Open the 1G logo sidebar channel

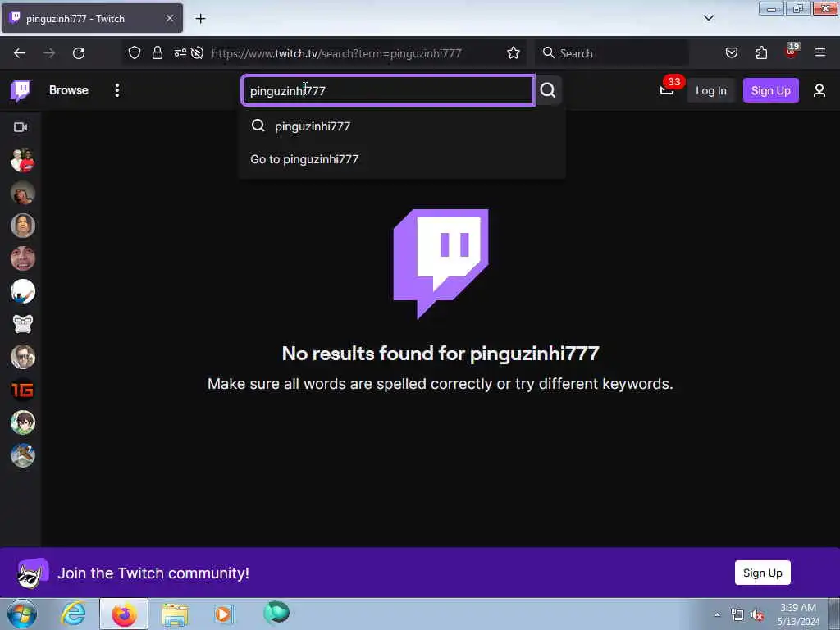click(22, 390)
